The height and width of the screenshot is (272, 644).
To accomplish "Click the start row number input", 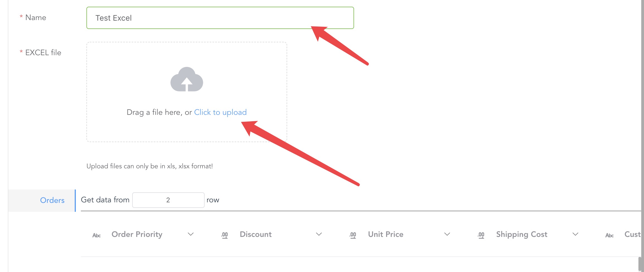I will point(168,200).
